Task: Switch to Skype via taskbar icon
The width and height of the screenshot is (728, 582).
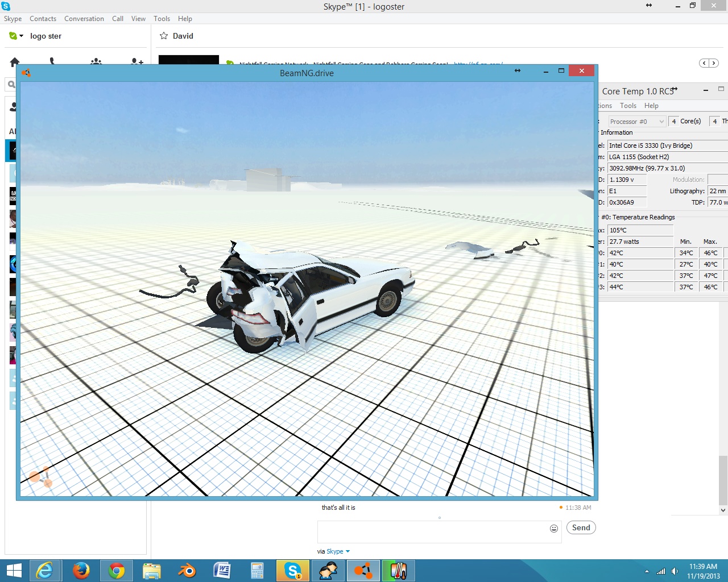Action: 293,571
